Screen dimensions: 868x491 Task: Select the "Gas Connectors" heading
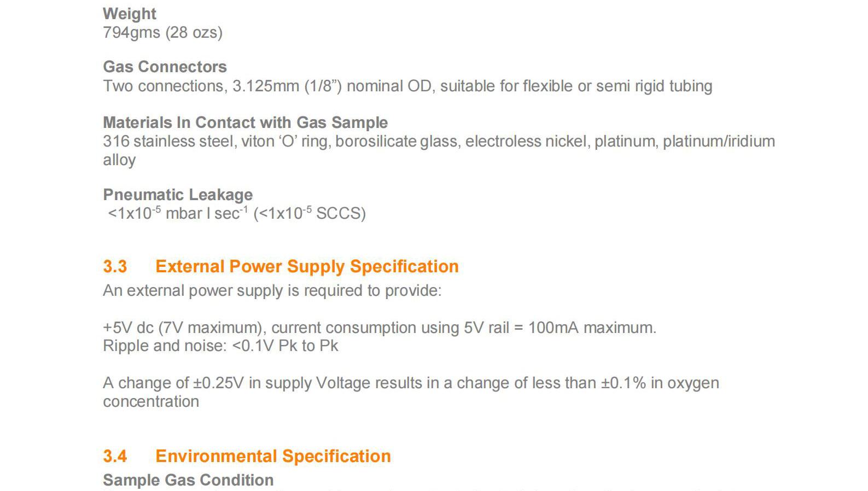[165, 67]
